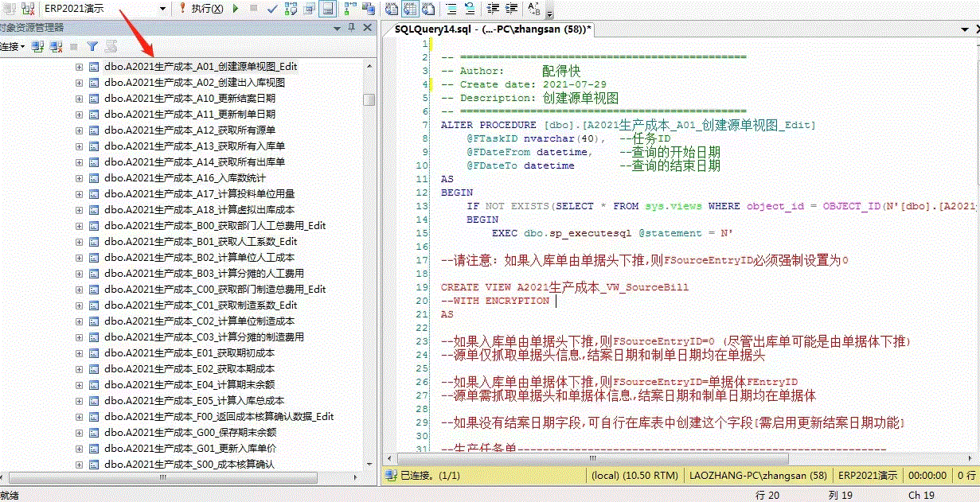Open the toolbar options overflow arrow
980x502 pixels.
pos(550,12)
